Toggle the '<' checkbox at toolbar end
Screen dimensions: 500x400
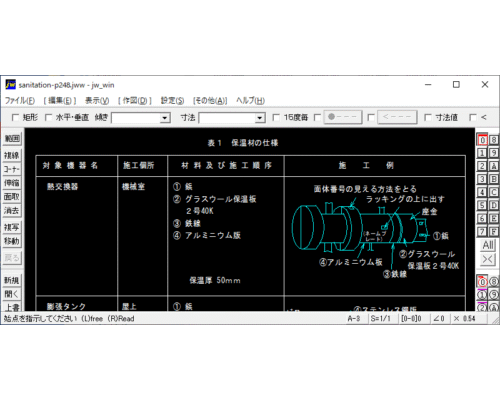point(473,118)
